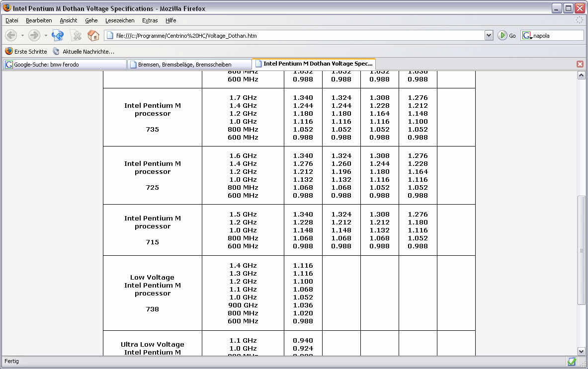Reload the page with the Reload icon
The width and height of the screenshot is (588, 369).
(x=57, y=36)
